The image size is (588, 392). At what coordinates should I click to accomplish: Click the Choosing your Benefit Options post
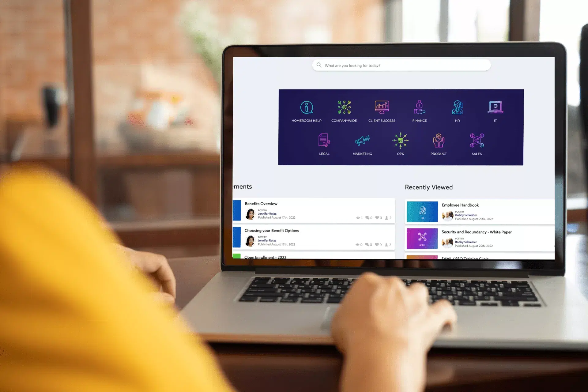click(x=272, y=230)
